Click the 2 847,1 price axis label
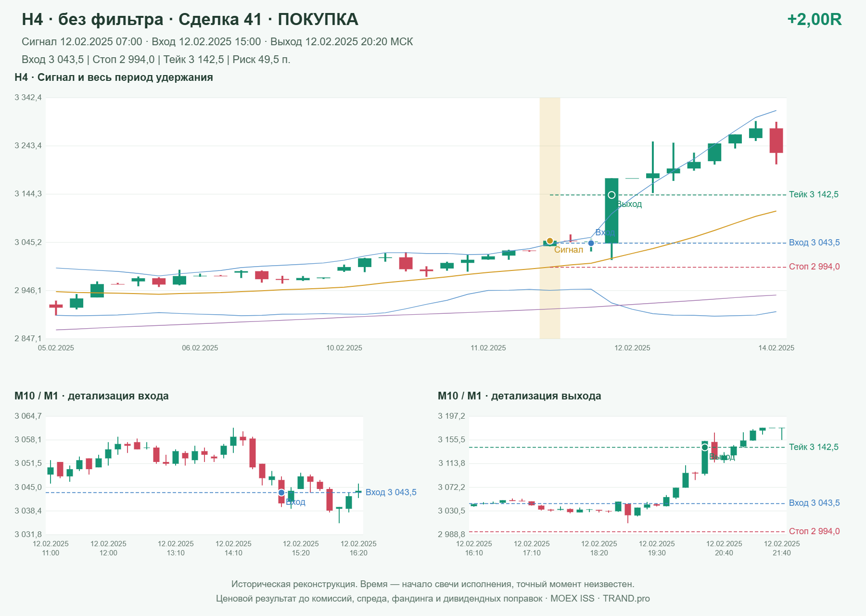This screenshot has height=616, width=866. click(x=28, y=338)
